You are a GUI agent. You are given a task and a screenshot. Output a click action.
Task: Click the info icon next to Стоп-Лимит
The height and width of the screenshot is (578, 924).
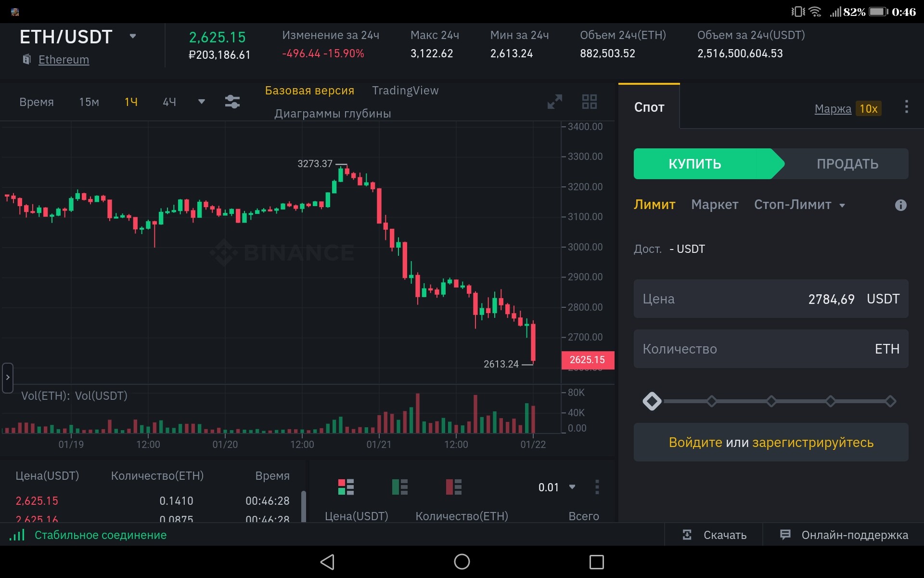point(900,205)
